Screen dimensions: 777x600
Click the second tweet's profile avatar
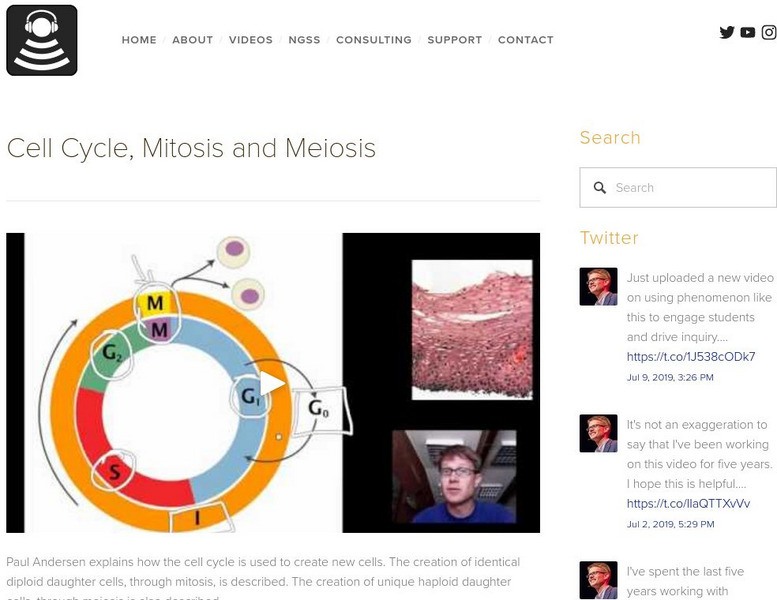(x=598, y=433)
